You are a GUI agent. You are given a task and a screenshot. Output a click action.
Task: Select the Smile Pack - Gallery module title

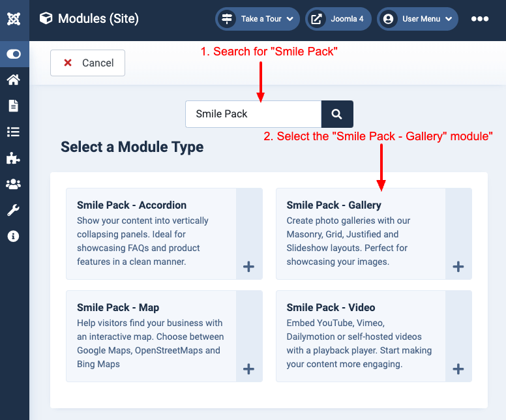pos(334,205)
